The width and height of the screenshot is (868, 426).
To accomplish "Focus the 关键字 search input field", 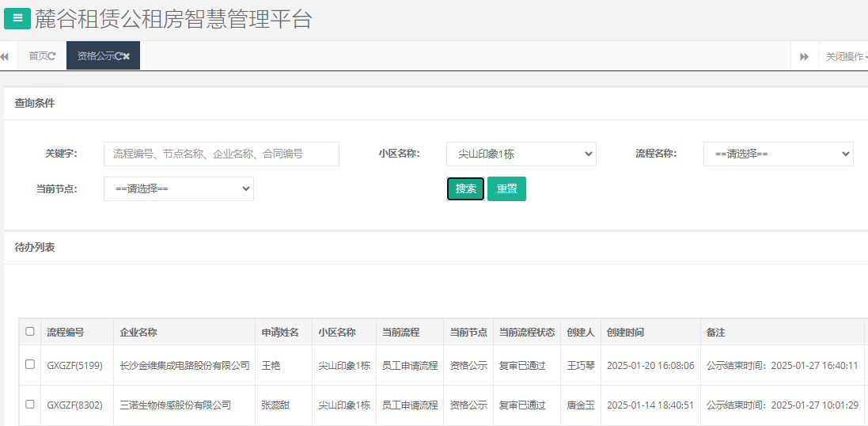I will click(221, 154).
